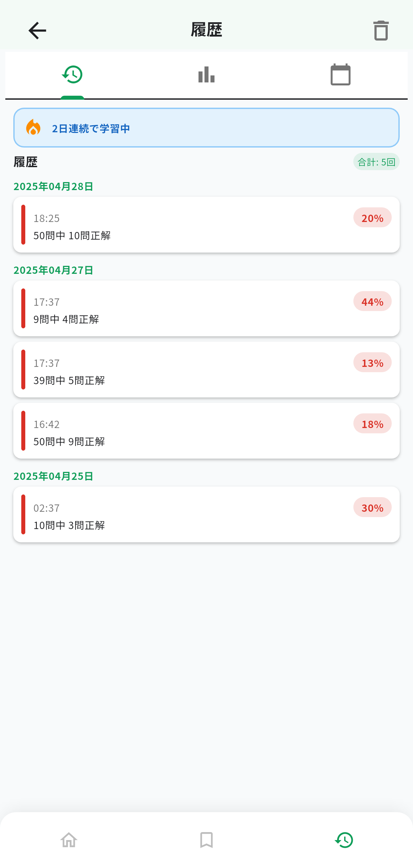The image size is (413, 868).
Task: Tap the 合計: 5回 total badge
Action: point(376,162)
